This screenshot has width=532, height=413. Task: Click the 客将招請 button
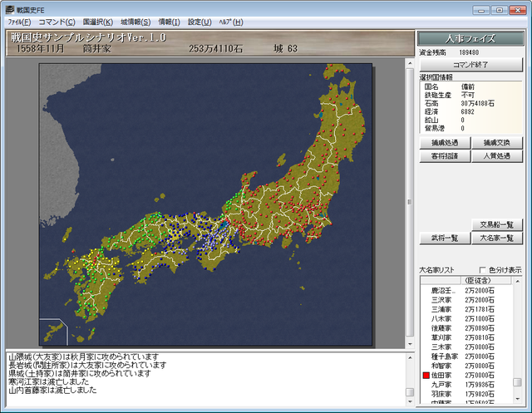(445, 156)
